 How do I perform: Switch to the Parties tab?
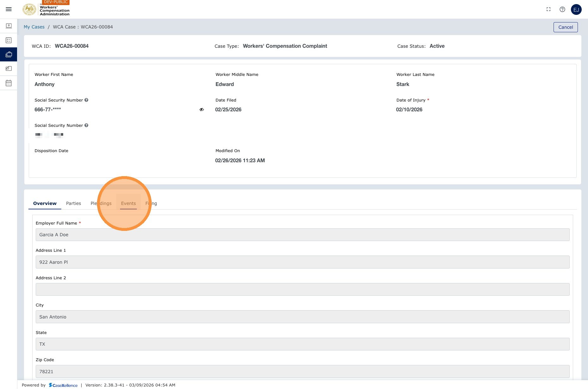74,203
